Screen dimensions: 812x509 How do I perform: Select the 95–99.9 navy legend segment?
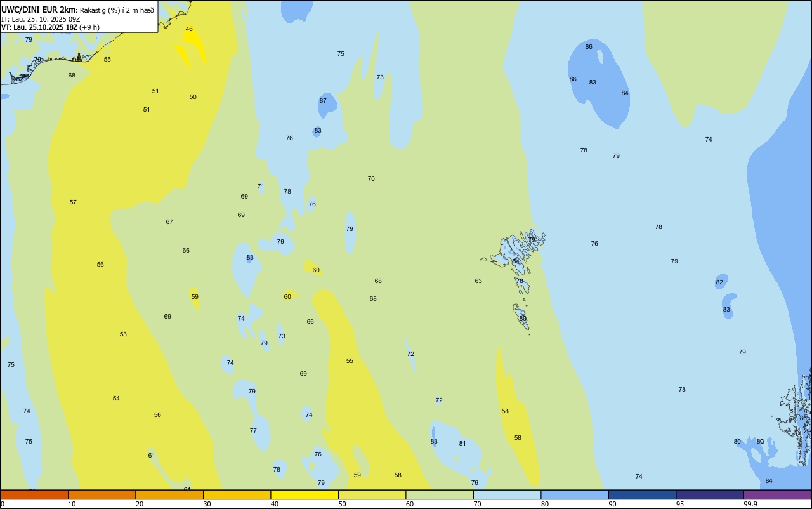pyautogui.click(x=710, y=494)
